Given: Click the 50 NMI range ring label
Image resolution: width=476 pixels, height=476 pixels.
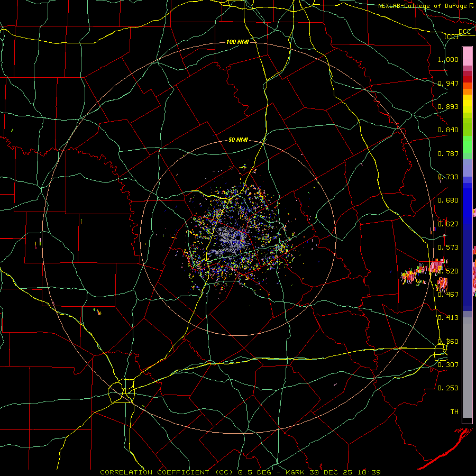Looking at the screenshot, I should pos(238,140).
